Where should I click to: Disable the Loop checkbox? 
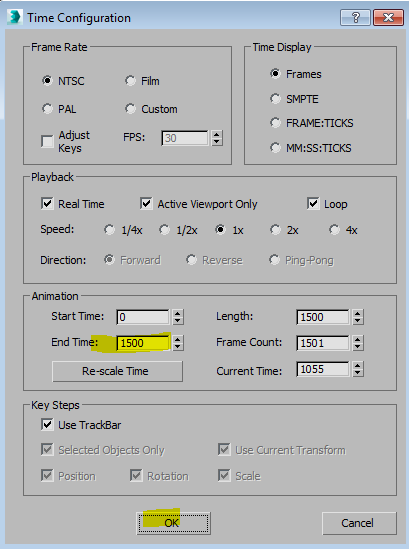313,204
